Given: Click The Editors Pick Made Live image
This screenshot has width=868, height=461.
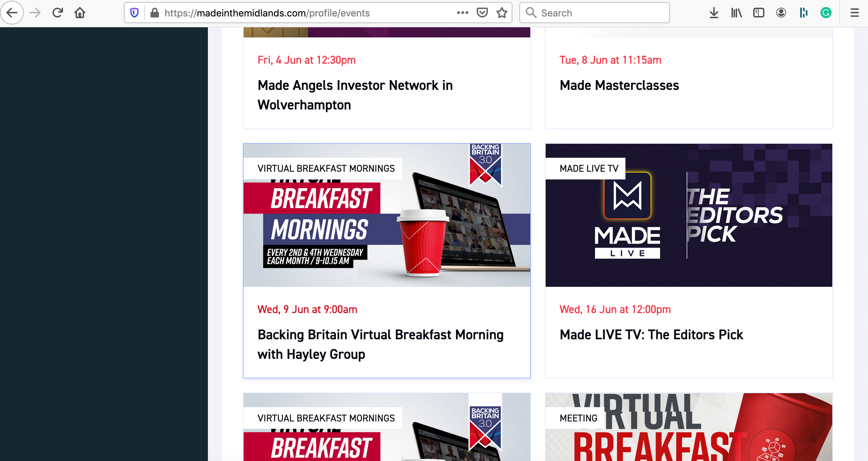Looking at the screenshot, I should click(689, 215).
